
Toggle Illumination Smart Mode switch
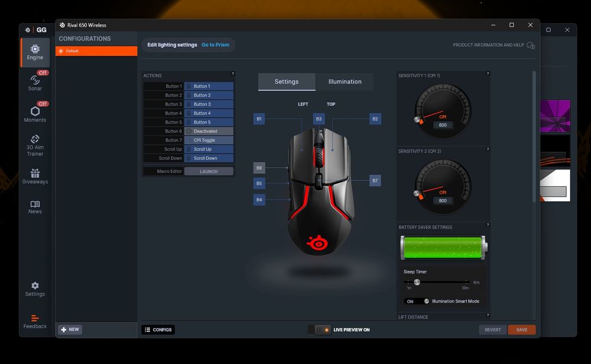(x=417, y=301)
